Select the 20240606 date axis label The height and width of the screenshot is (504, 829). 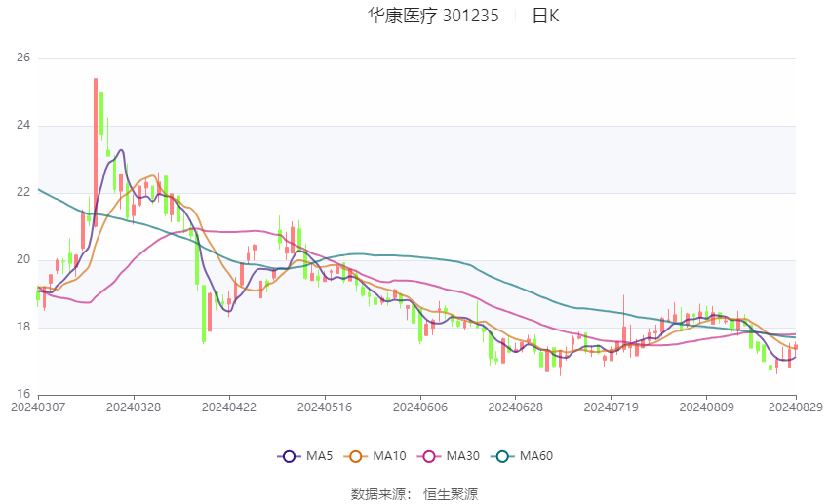[x=420, y=407]
